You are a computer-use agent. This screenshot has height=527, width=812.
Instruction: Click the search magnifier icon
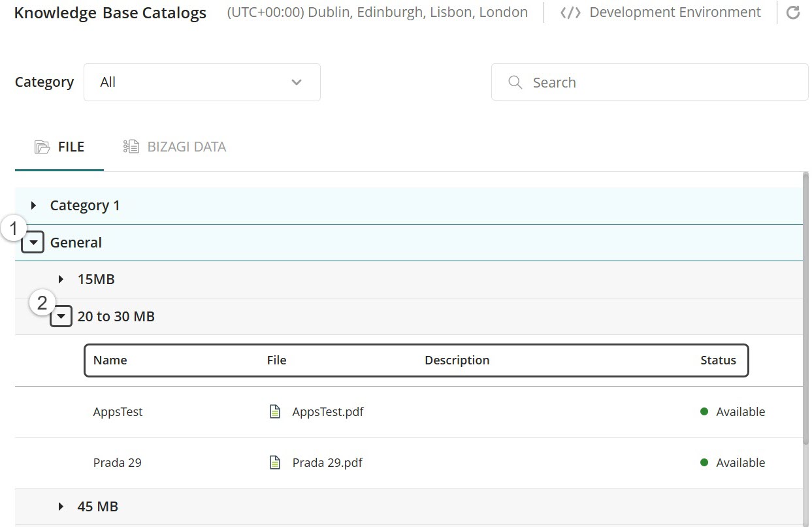[515, 82]
